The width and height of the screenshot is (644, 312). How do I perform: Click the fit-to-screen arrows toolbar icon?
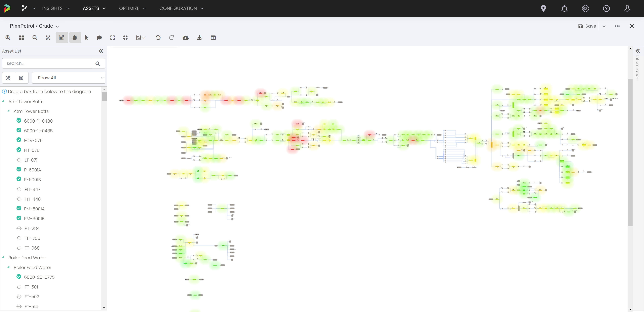[48, 38]
